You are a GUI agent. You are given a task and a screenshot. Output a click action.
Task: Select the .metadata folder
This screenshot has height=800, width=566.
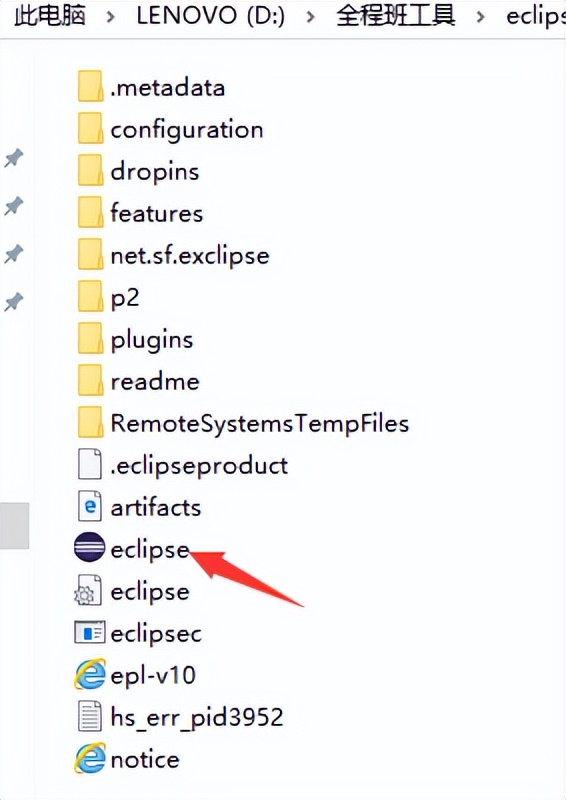point(152,87)
